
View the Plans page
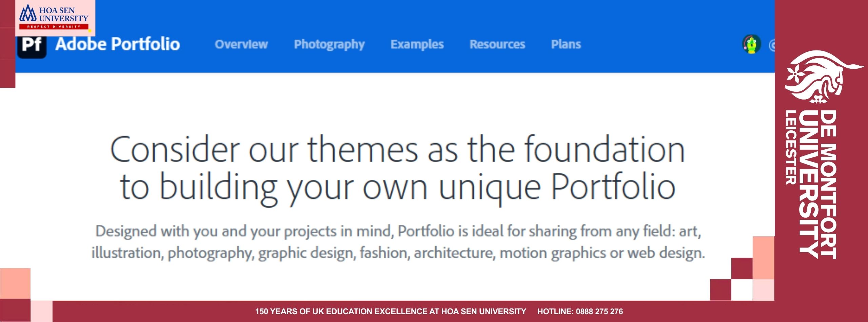(x=566, y=44)
